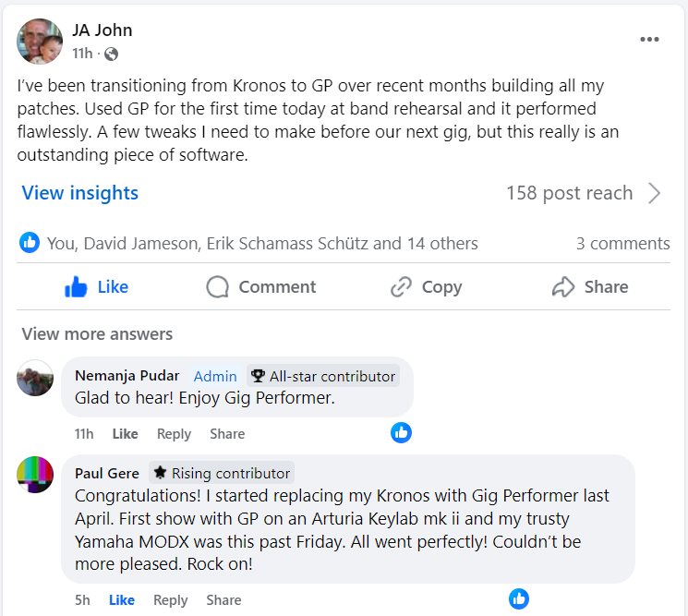Toggle Like on JA John's post
The image size is (688, 616).
point(97,287)
